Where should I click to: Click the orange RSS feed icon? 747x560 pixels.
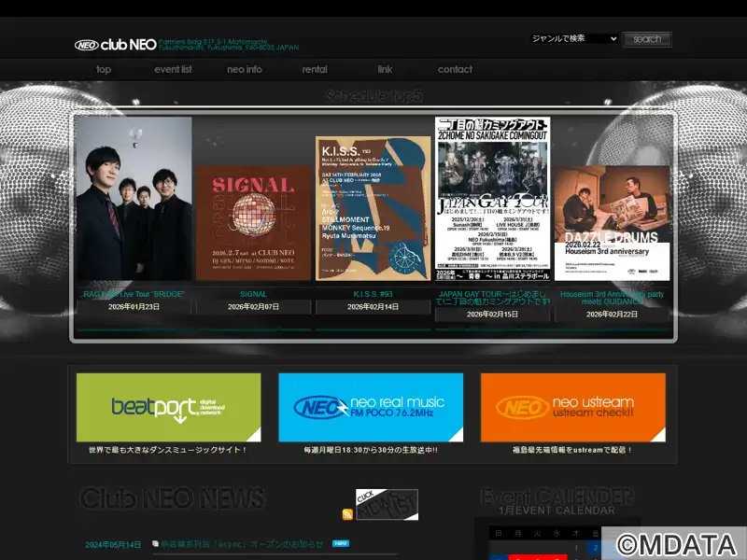tap(347, 514)
